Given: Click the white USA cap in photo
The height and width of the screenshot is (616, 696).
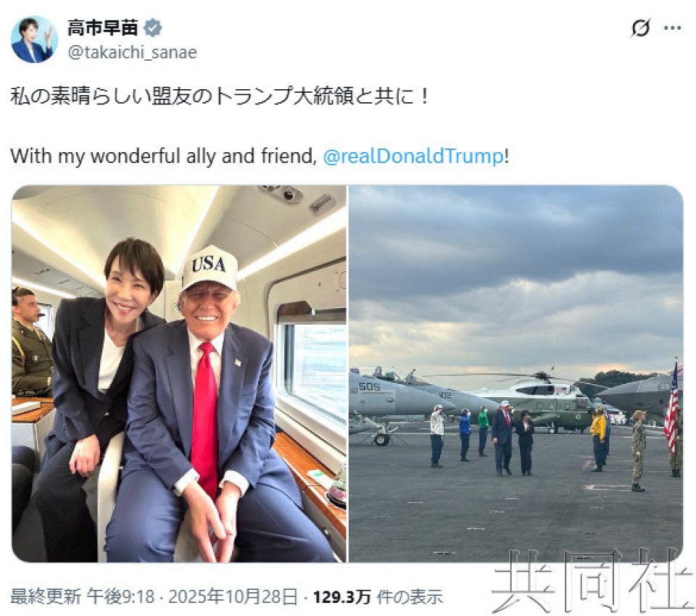Looking at the screenshot, I should 209,267.
